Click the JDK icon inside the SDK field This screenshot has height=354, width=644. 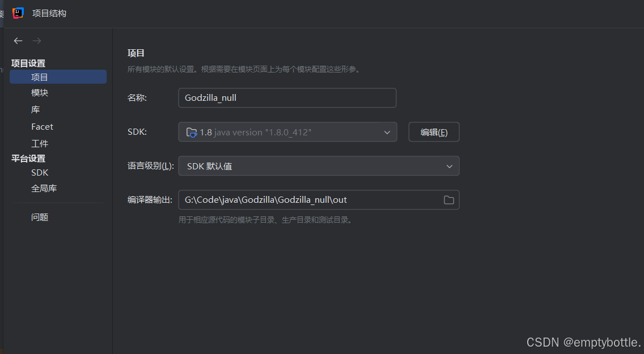pyautogui.click(x=192, y=131)
